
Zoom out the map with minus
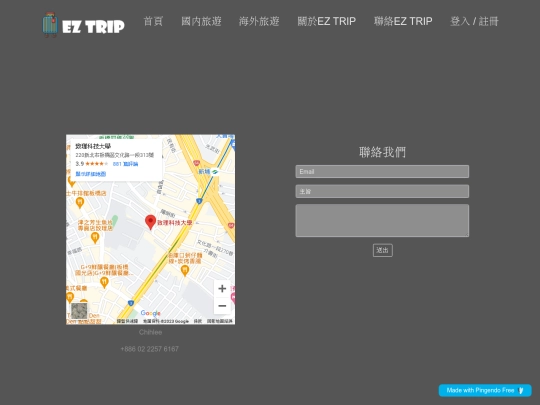point(222,306)
